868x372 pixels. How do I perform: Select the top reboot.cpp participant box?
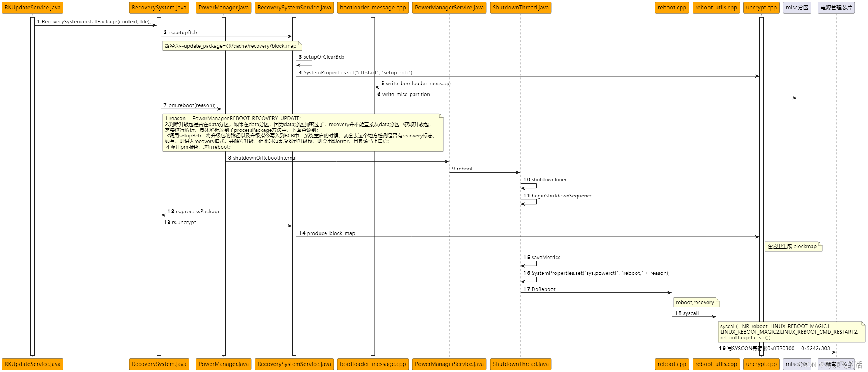point(672,8)
